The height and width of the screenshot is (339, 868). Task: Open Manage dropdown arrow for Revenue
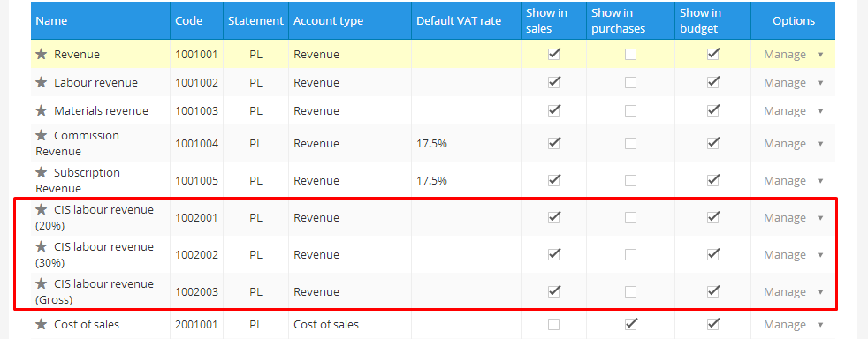pyautogui.click(x=820, y=55)
